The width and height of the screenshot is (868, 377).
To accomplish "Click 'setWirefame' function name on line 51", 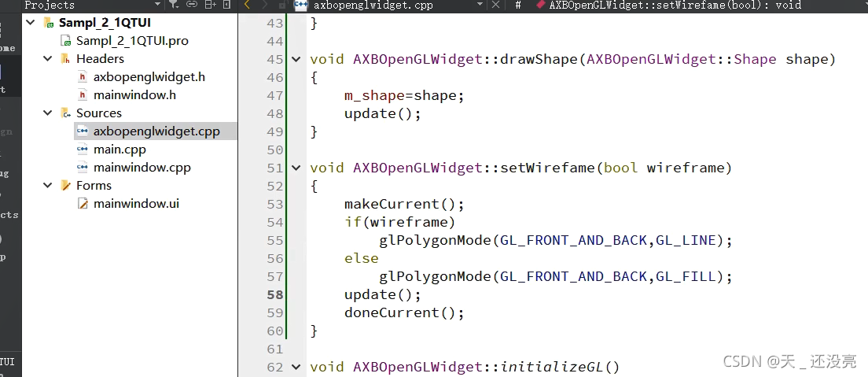I will click(x=547, y=168).
